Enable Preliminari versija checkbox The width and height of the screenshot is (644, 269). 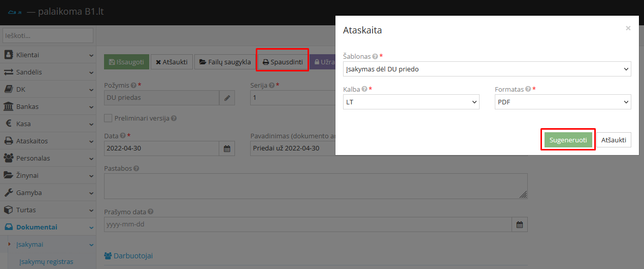108,118
